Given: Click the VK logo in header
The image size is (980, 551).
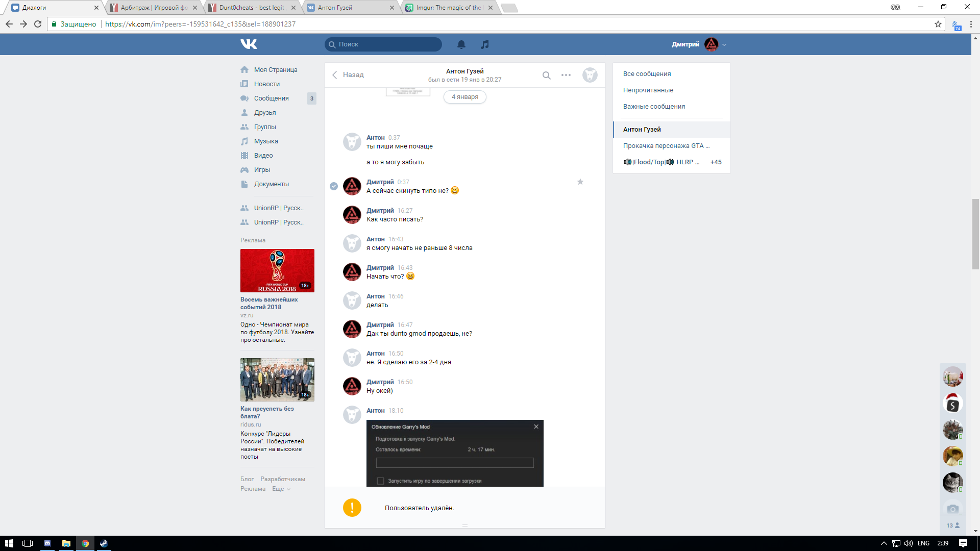Looking at the screenshot, I should pos(249,44).
